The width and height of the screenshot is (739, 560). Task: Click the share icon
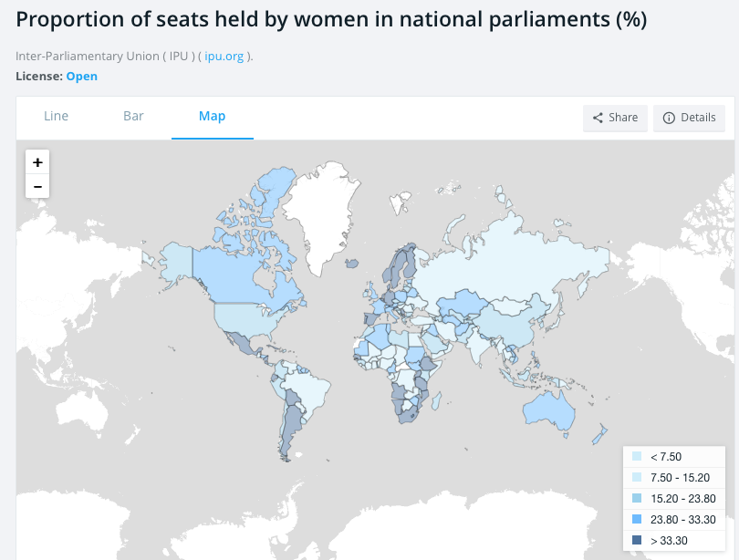click(598, 118)
